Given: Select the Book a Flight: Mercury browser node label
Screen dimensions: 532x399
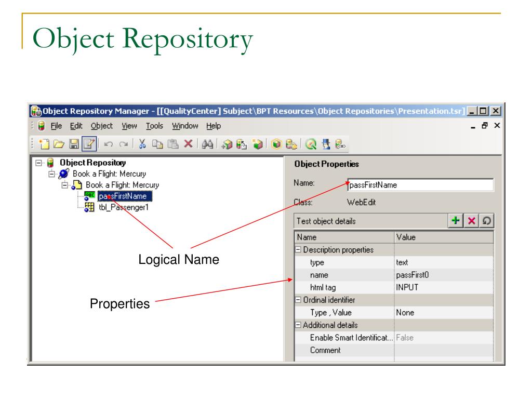Looking at the screenshot, I should 109,174.
